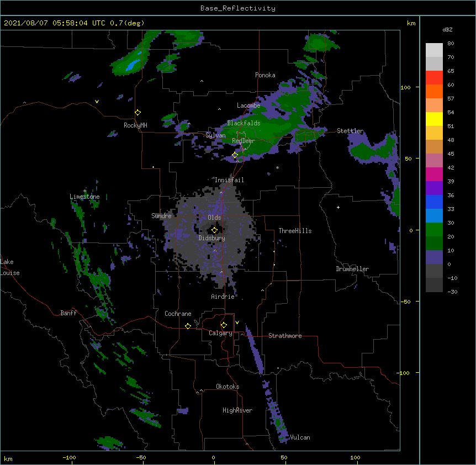
Task: Click the Airdrie city label
Action: point(223,297)
